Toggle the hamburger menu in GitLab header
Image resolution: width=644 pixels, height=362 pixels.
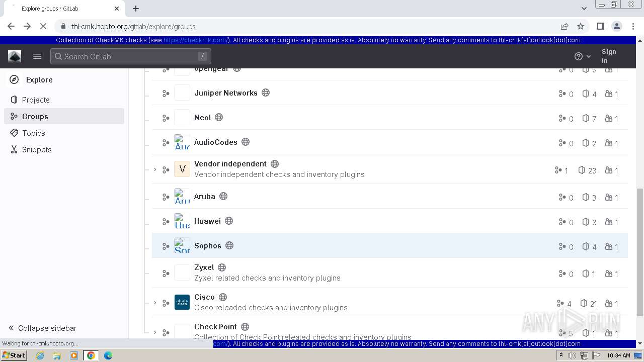[x=37, y=56]
